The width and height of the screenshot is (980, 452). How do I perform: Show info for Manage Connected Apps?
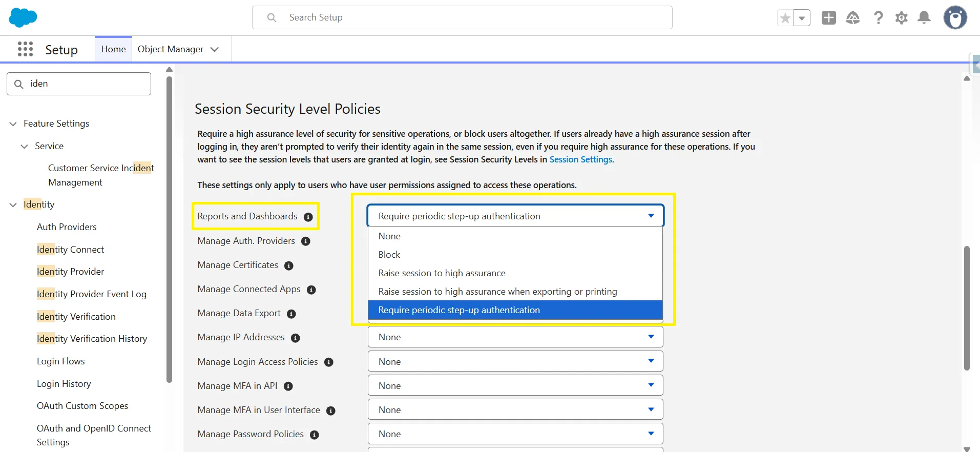[x=311, y=290]
